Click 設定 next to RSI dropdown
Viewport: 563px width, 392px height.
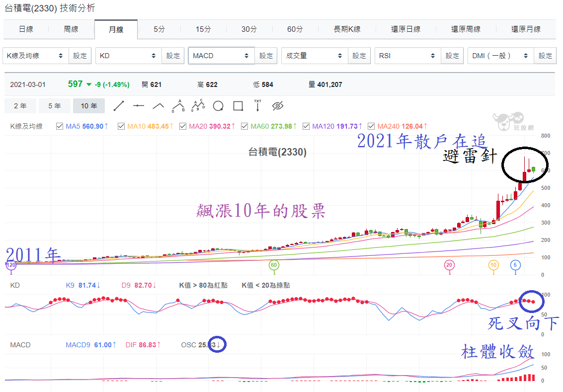[x=452, y=56]
